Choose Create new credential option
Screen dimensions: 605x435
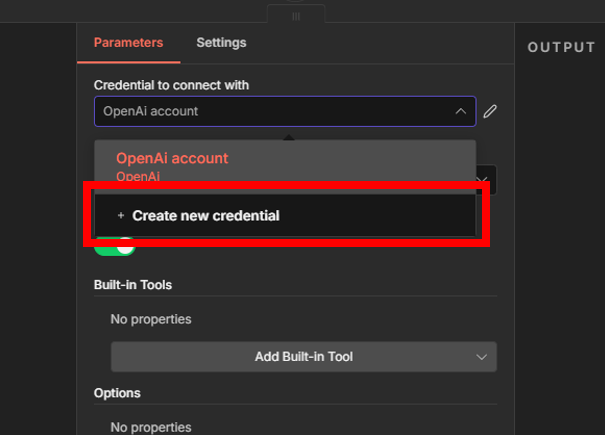point(205,215)
